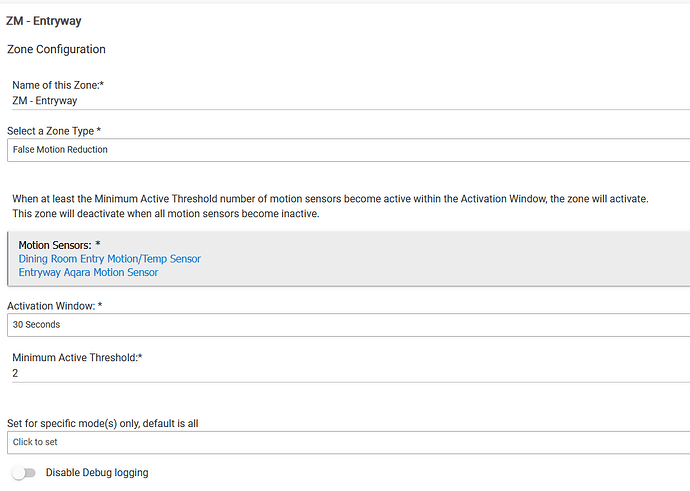Expand the Activation Window 30 Seconds dropdown

pyautogui.click(x=347, y=325)
